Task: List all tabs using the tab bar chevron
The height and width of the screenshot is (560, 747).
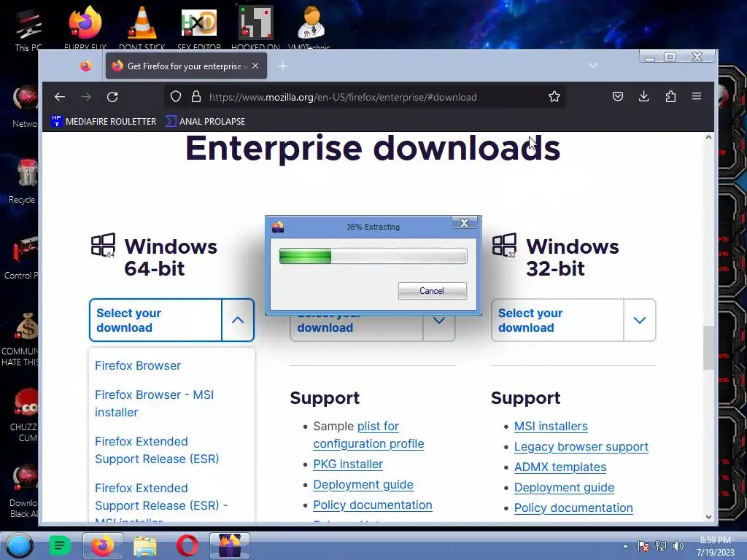Action: pyautogui.click(x=593, y=65)
